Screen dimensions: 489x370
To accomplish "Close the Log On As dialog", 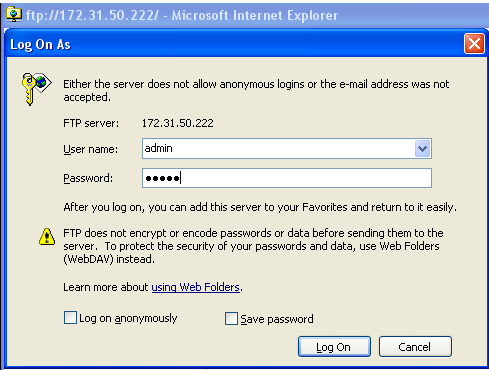I will (x=474, y=44).
